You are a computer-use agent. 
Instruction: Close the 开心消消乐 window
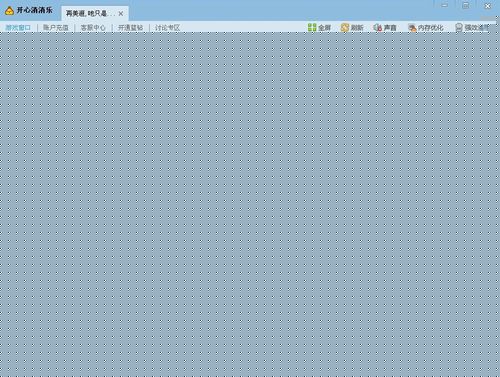pyautogui.click(x=487, y=6)
